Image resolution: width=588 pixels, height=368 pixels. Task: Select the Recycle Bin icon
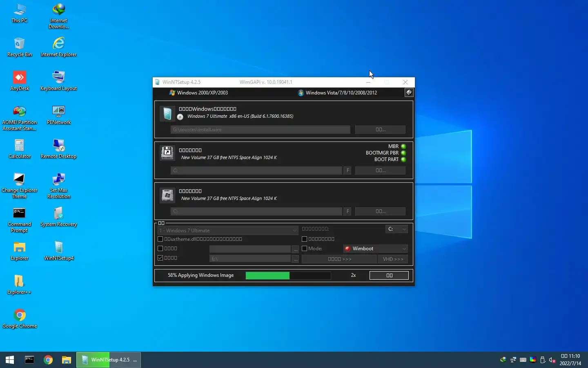pyautogui.click(x=19, y=47)
